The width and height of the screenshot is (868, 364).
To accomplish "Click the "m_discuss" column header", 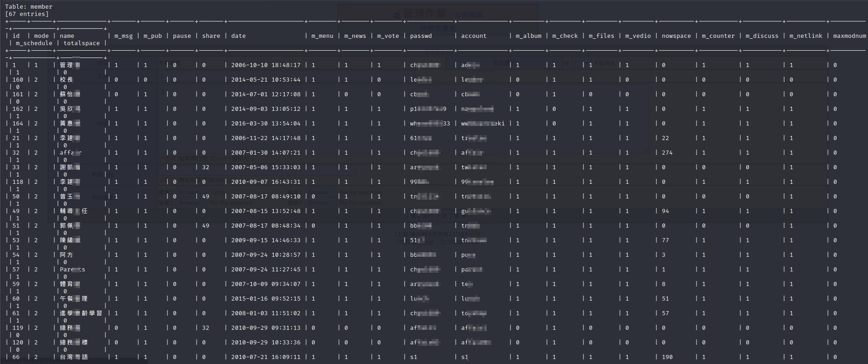I will pos(762,36).
